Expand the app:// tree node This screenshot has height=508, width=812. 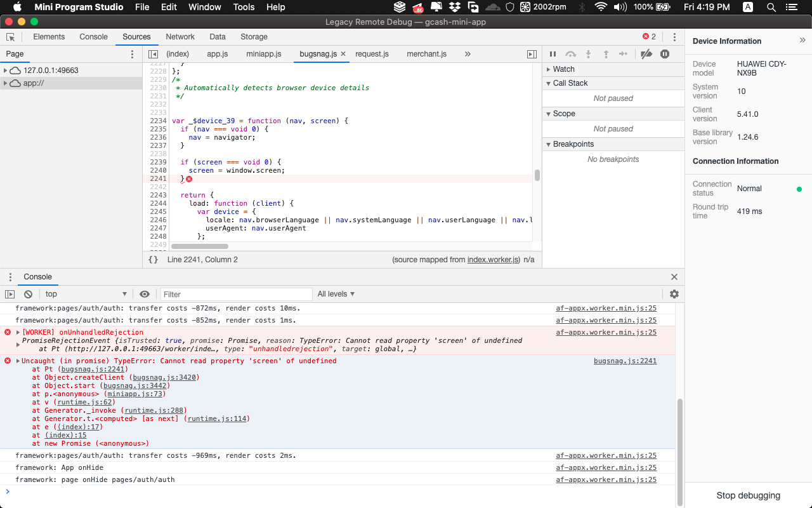(x=6, y=83)
